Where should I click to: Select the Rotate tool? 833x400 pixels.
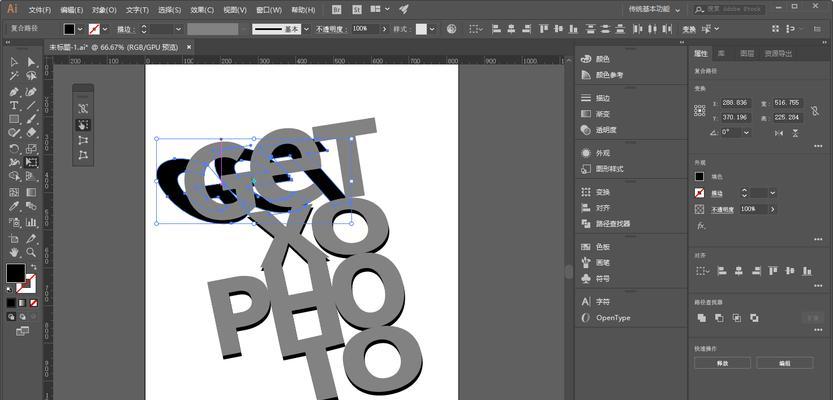coord(14,148)
